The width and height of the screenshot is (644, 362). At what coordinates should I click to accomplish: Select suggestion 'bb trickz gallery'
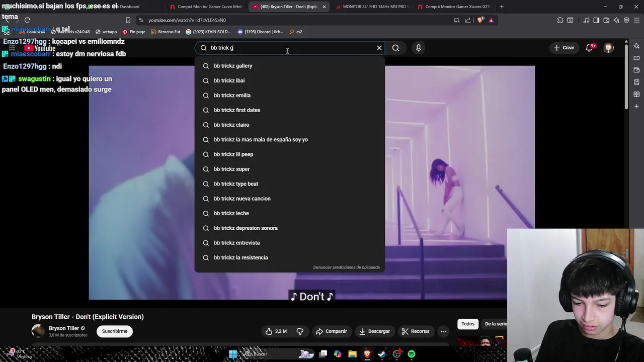click(289, 66)
